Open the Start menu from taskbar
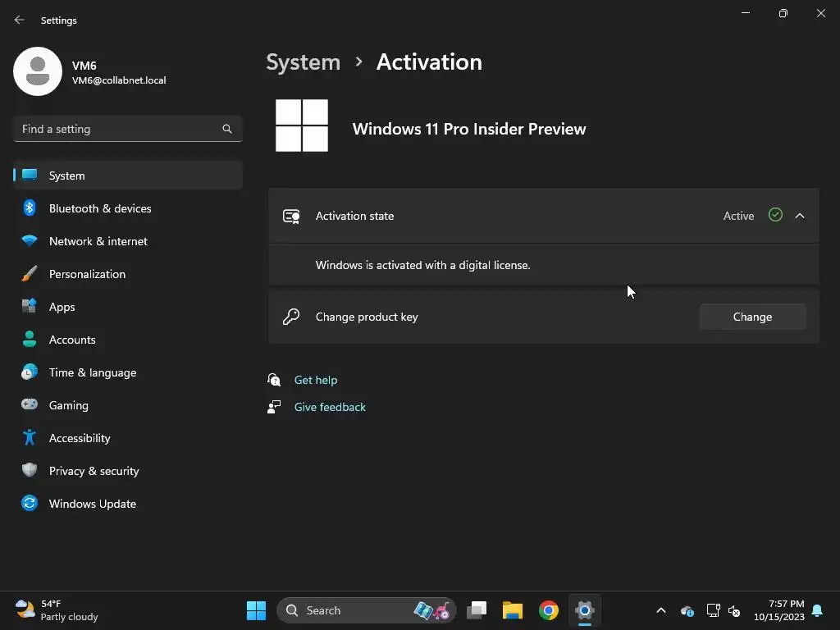Screen dimensions: 840x630 [x=256, y=610]
